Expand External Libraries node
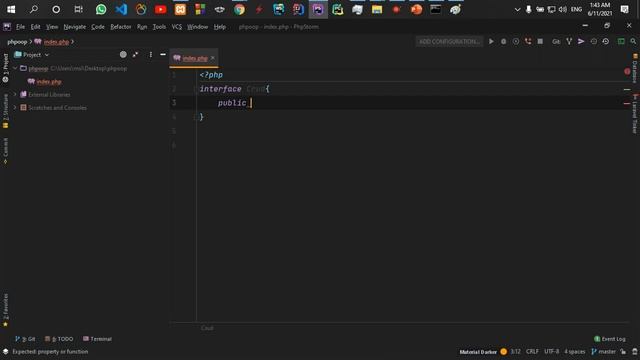This screenshot has width=640, height=360. pyautogui.click(x=15, y=95)
